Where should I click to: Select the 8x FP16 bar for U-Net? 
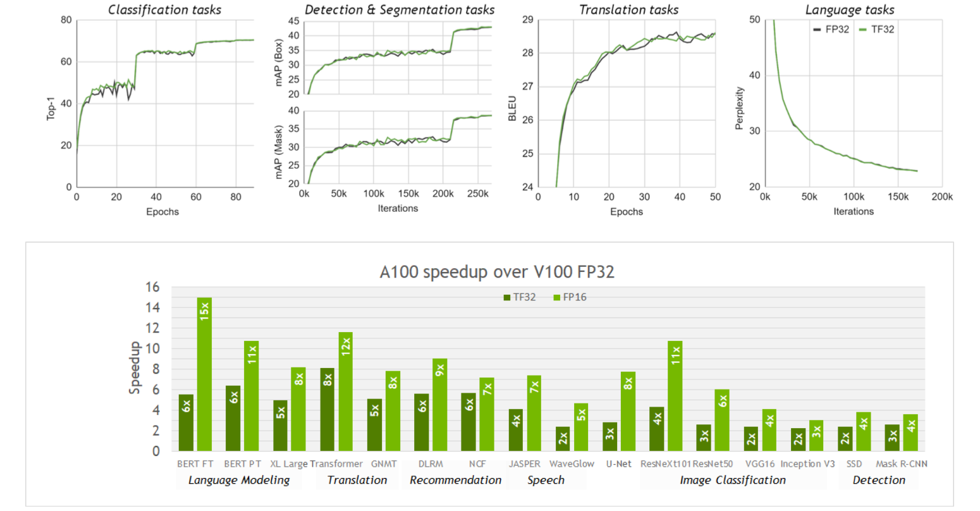coord(628,411)
